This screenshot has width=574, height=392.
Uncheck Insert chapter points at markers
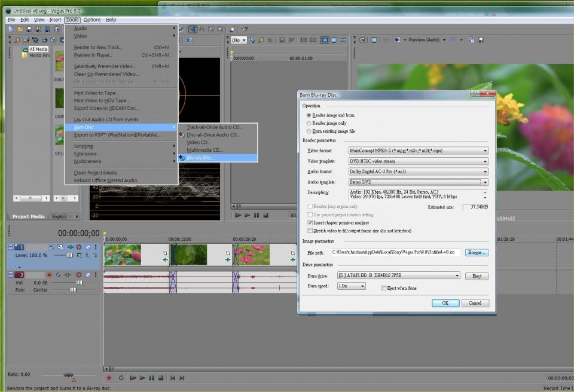pyautogui.click(x=310, y=222)
